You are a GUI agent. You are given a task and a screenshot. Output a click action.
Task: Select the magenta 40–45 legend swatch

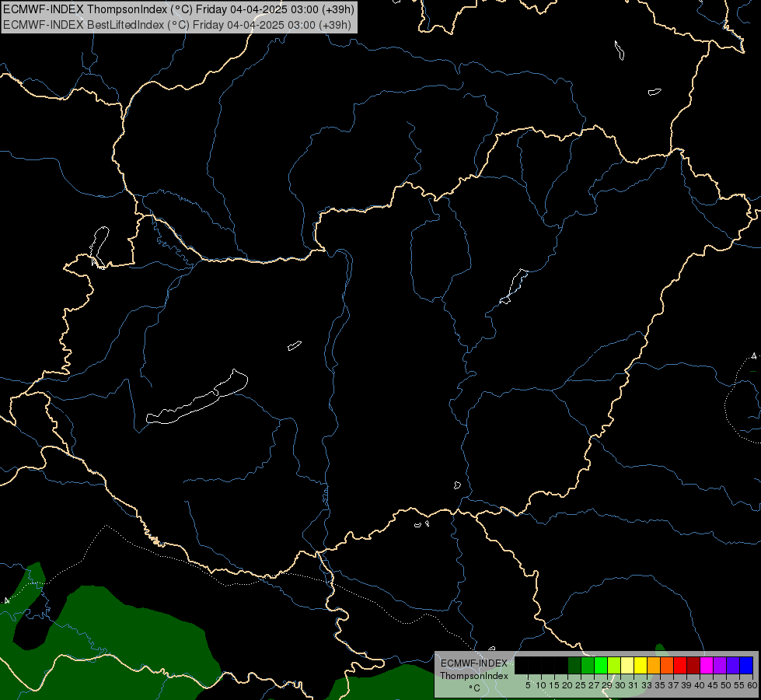[x=707, y=665]
